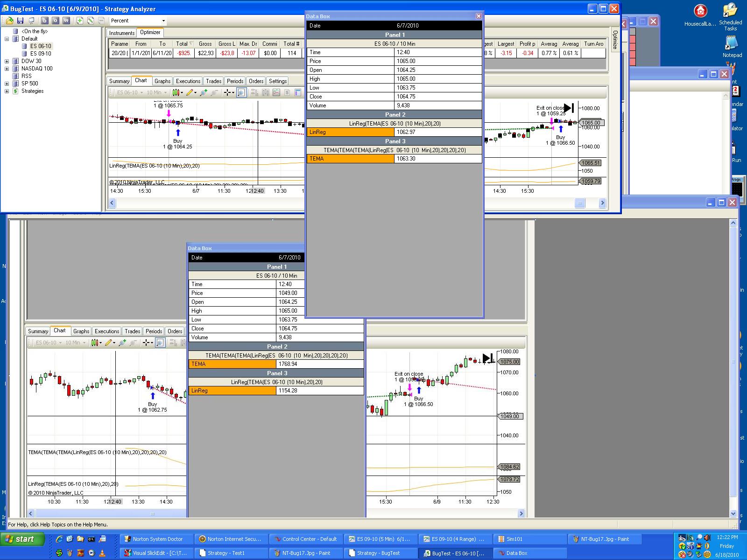Switch to the Instruments tab
The image size is (747, 560).
122,33
